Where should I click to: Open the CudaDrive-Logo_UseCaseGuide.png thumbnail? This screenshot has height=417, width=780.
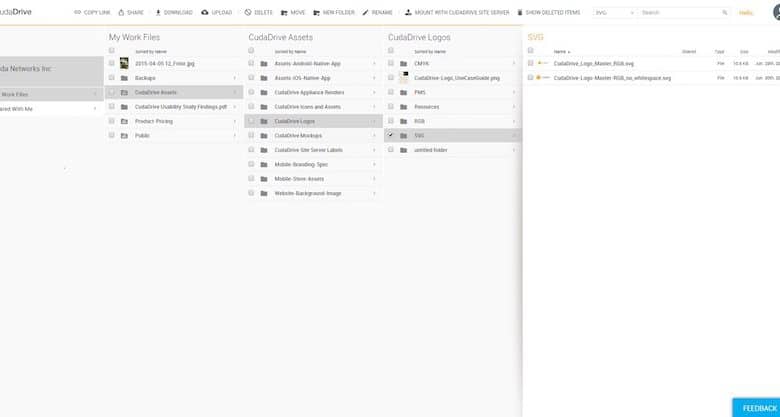pyautogui.click(x=404, y=78)
